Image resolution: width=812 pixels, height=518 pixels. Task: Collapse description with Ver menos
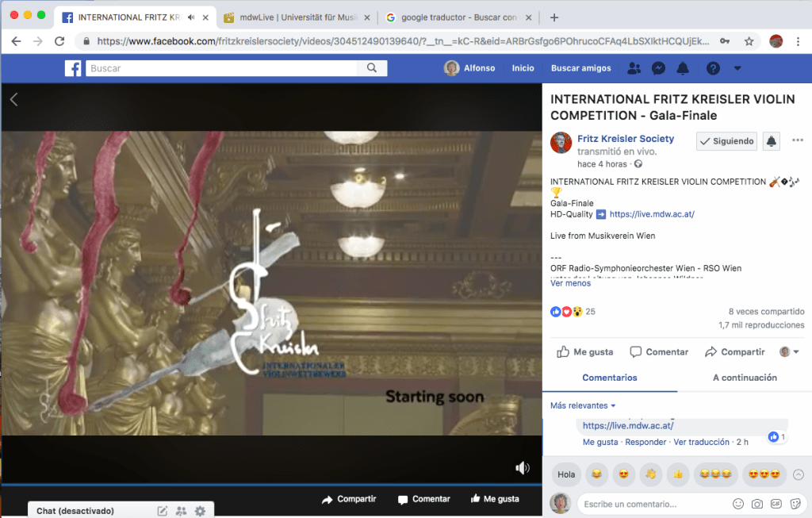coord(570,283)
